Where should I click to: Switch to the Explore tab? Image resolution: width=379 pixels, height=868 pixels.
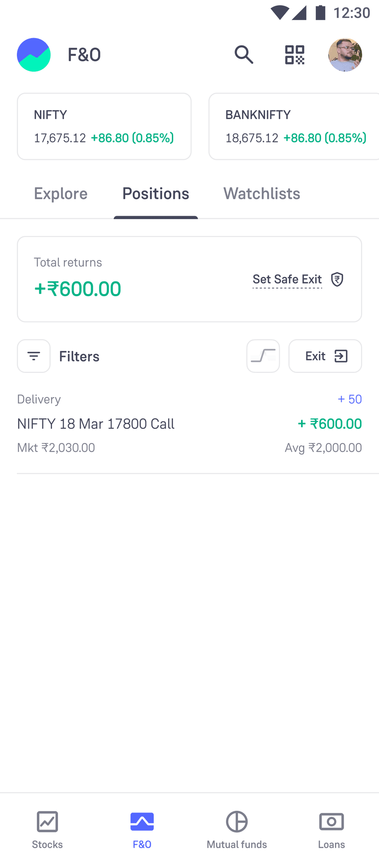pyautogui.click(x=61, y=194)
